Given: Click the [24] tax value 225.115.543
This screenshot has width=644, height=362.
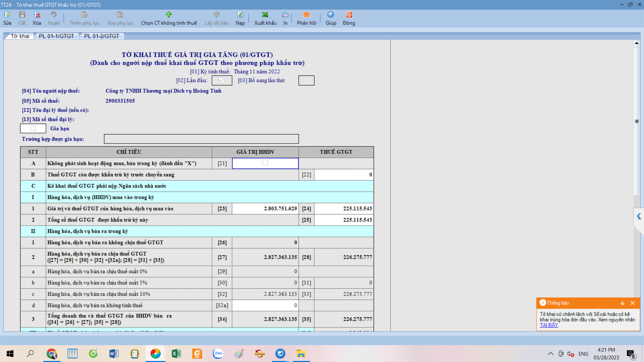Looking at the screenshot, I should point(344,208).
